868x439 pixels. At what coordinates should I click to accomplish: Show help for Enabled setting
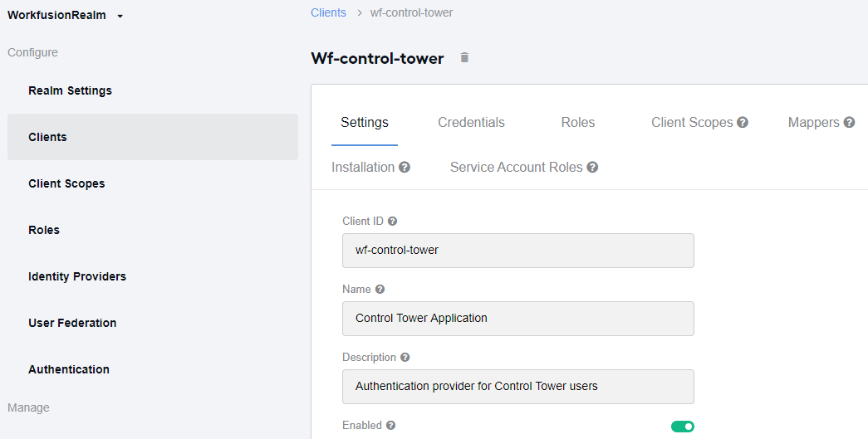click(x=391, y=425)
